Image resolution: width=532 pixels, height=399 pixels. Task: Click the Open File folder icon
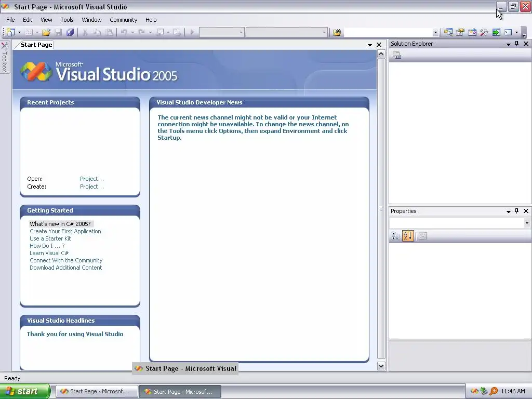(x=46, y=32)
